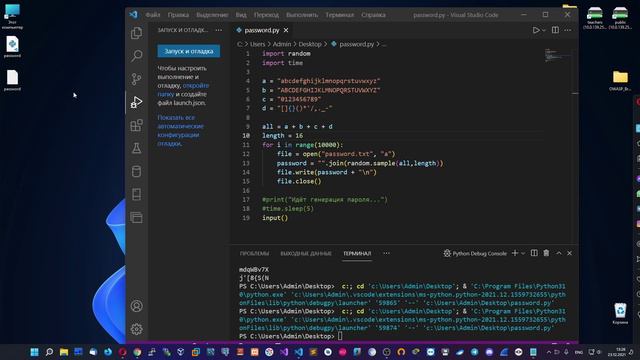Open File Explorer from the taskbar
Screen dimensions: 640x360
click(64, 352)
